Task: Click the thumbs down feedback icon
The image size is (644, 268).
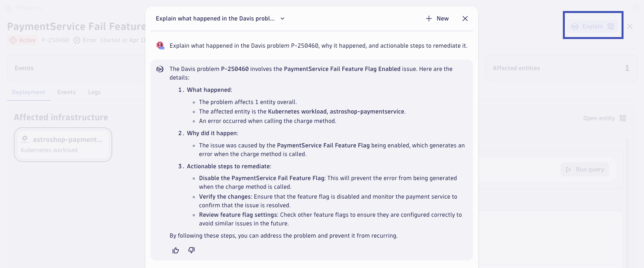Action: pos(191,250)
